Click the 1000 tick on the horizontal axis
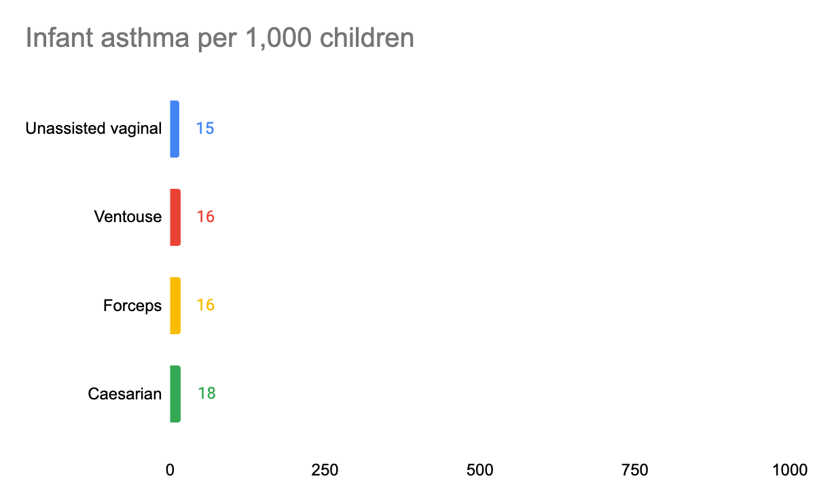The width and height of the screenshot is (815, 504). point(790,470)
